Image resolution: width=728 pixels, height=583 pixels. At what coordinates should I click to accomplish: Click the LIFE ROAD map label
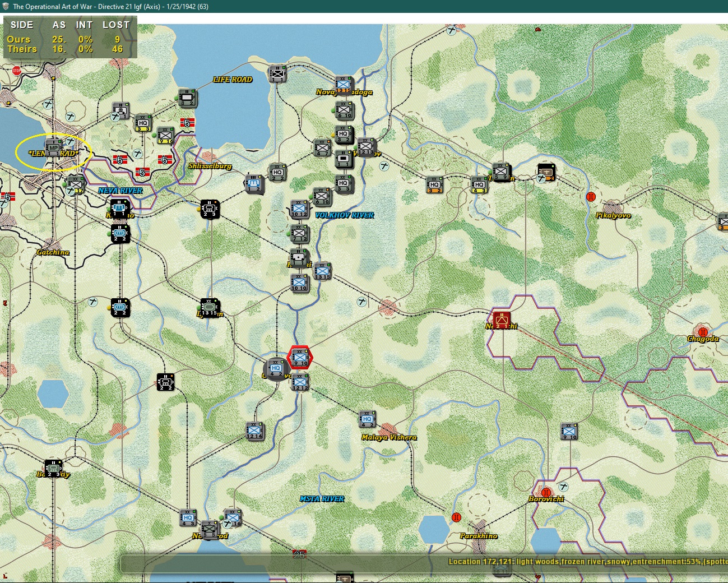[233, 80]
